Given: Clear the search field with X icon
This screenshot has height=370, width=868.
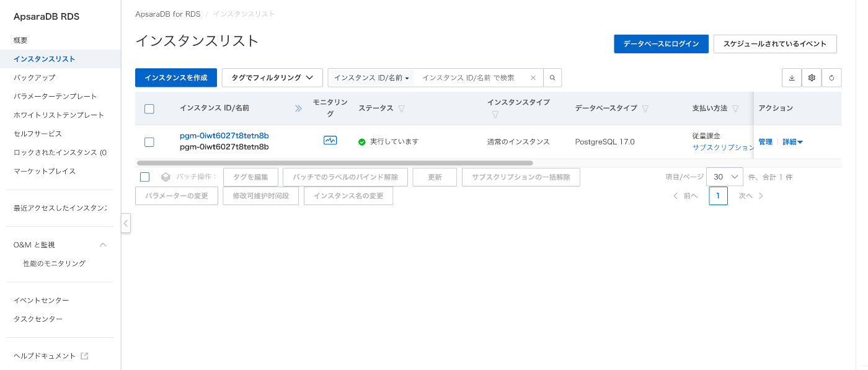Looking at the screenshot, I should point(533,78).
